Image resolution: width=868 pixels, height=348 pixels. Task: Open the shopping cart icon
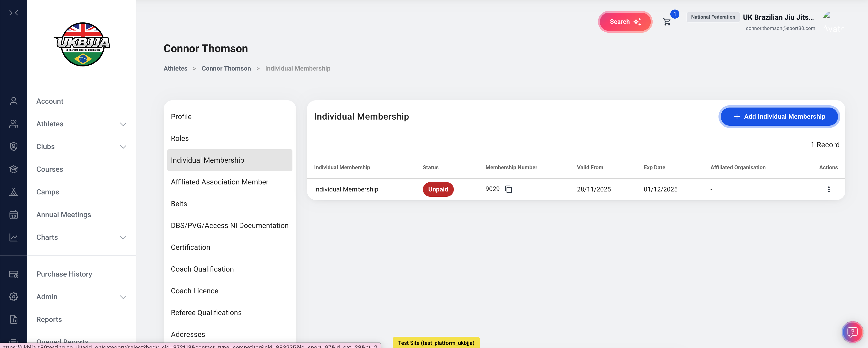(x=666, y=22)
